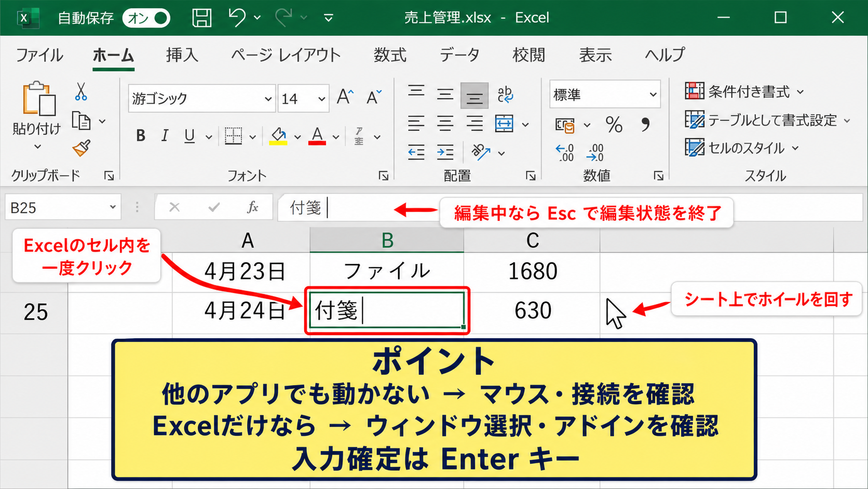Click the Redo arrow icon
This screenshot has height=489, width=868.
283,17
